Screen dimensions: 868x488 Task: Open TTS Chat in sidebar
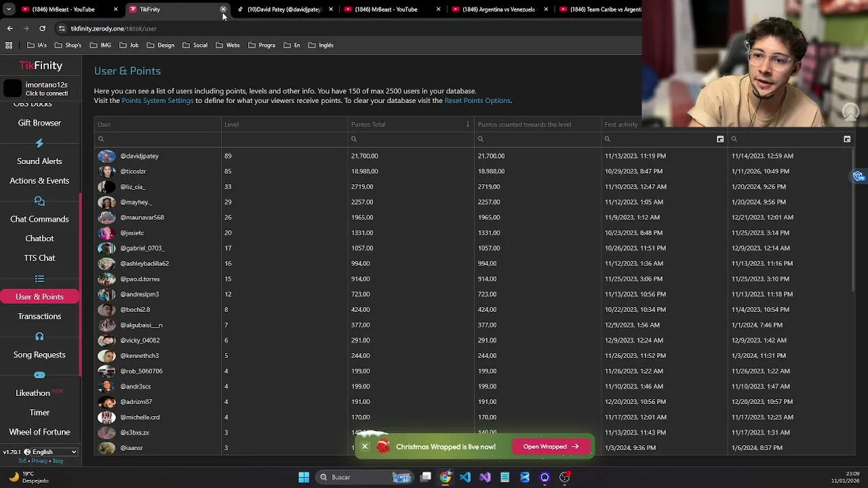[x=39, y=258]
